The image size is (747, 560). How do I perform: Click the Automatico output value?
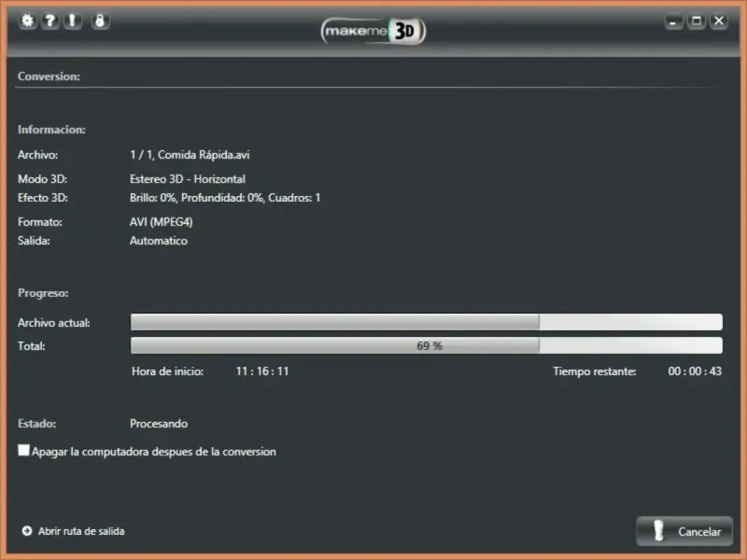159,241
